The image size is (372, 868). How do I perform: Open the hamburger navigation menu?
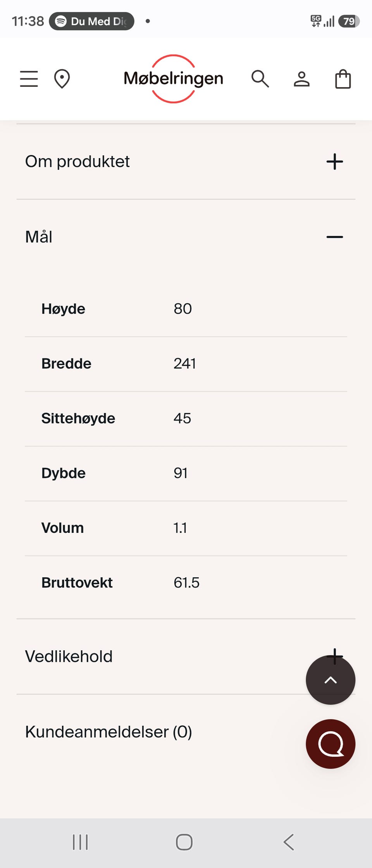(29, 79)
